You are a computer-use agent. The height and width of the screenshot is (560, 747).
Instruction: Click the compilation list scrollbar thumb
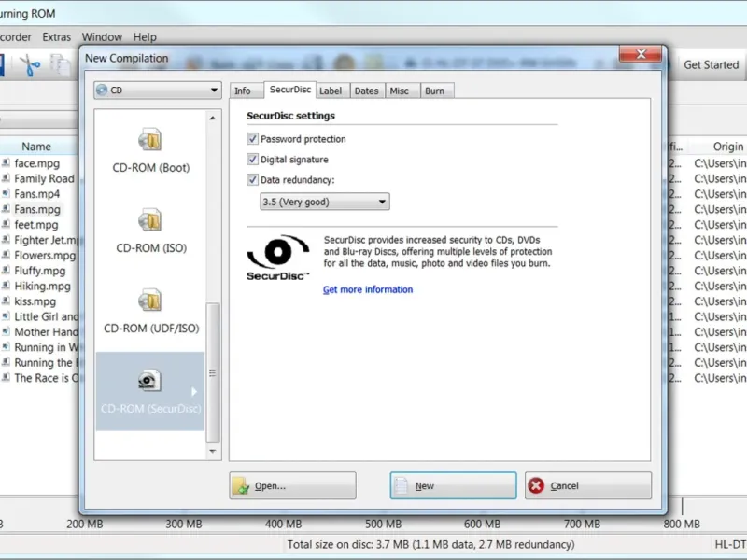213,372
